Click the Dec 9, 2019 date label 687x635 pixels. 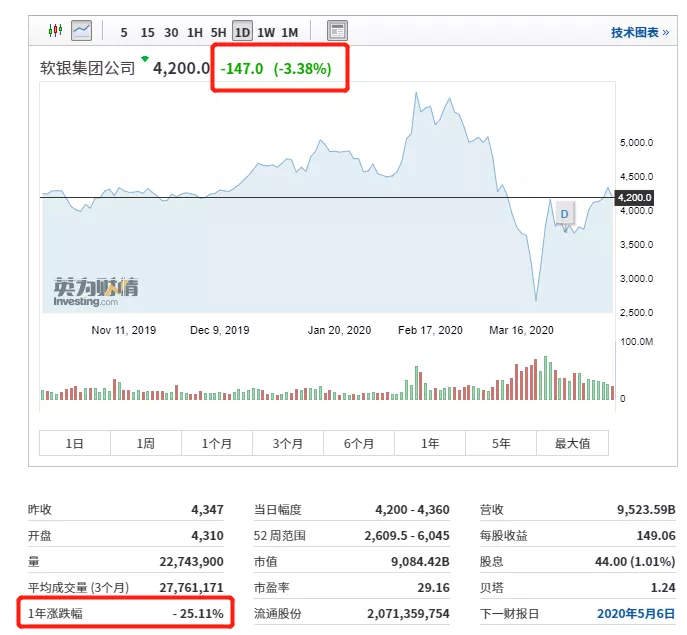pyautogui.click(x=220, y=330)
